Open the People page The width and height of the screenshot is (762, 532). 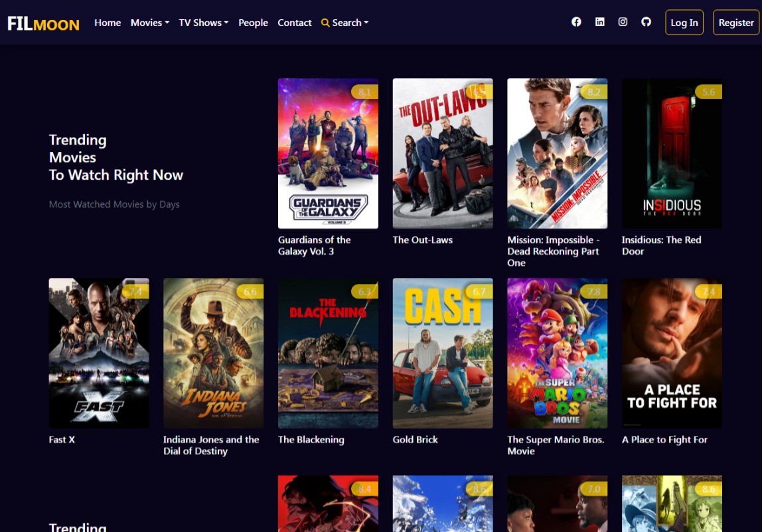253,23
